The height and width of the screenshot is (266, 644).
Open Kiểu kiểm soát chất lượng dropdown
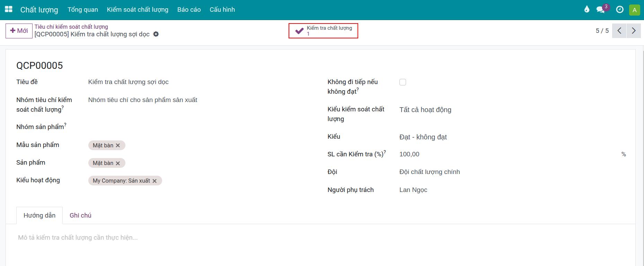[512, 110]
